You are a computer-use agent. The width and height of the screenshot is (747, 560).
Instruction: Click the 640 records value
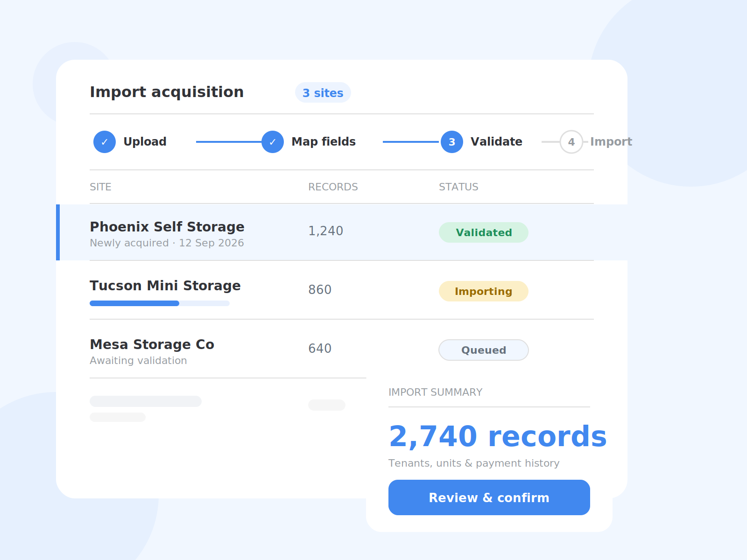320,349
